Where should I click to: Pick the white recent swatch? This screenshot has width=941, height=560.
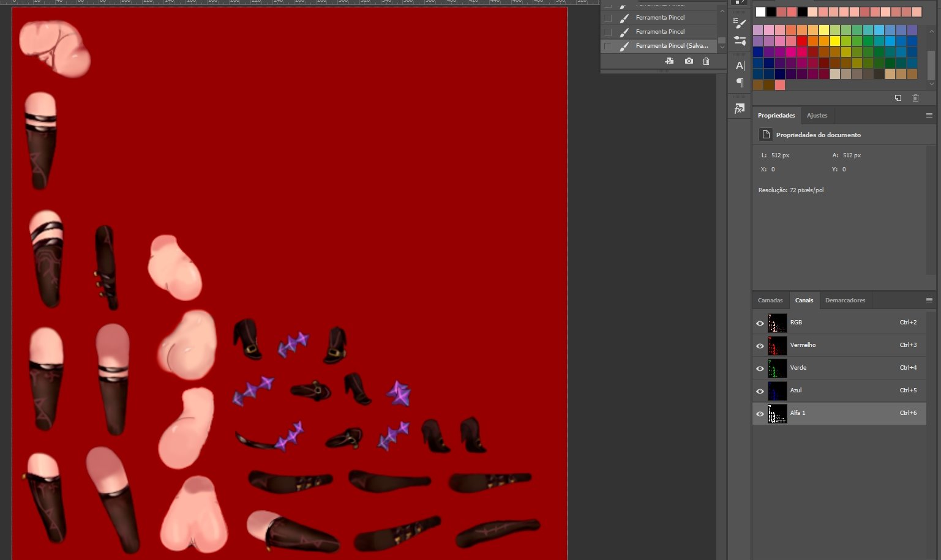tap(760, 12)
